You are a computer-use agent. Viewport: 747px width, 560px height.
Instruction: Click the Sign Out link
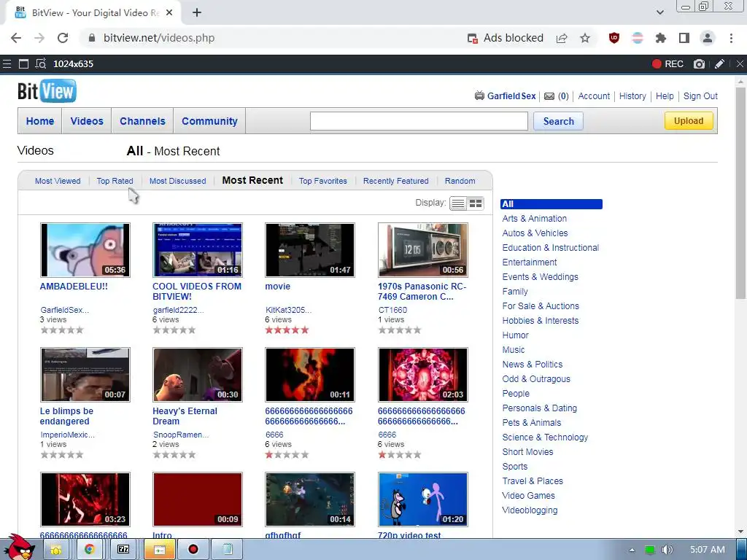tap(700, 96)
